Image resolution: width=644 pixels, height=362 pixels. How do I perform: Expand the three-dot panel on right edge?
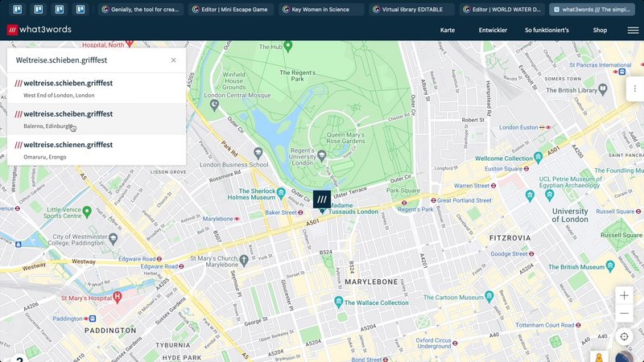coord(634,88)
